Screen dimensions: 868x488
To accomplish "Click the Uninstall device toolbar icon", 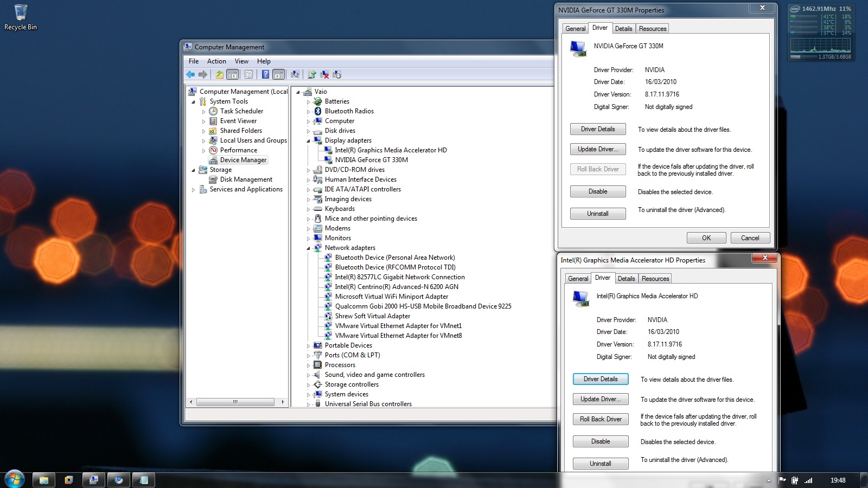I will (x=324, y=75).
